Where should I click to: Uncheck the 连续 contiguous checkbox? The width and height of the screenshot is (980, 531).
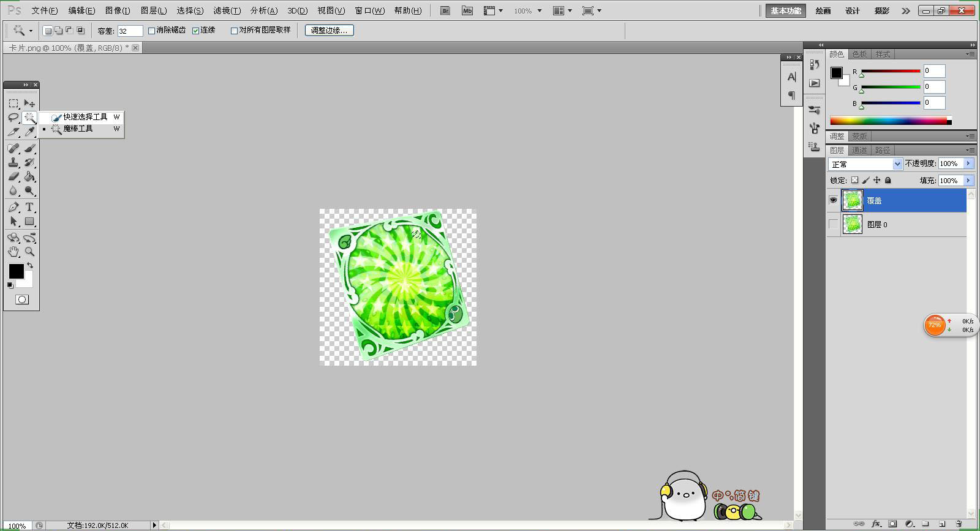pos(196,31)
